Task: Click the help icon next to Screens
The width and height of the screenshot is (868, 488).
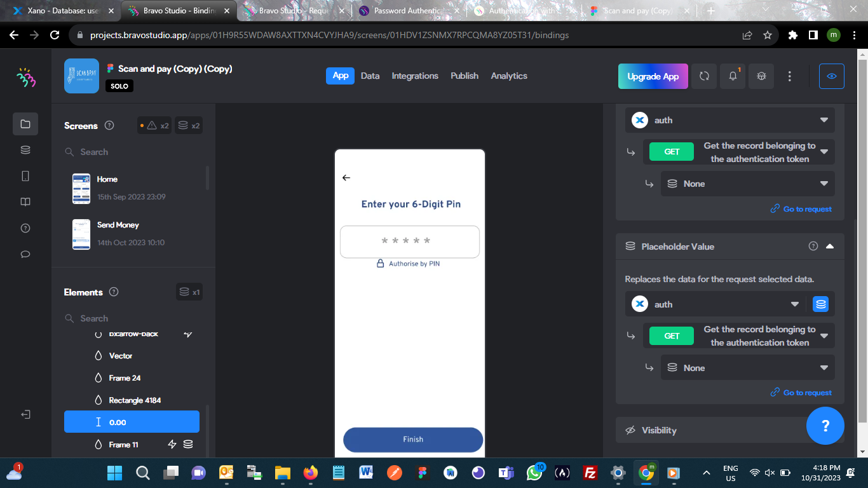Action: 109,126
